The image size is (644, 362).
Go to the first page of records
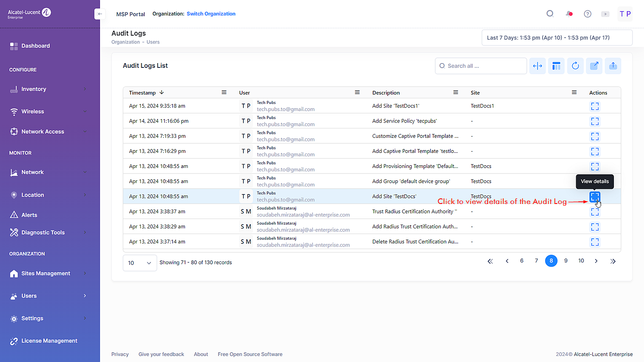coord(490,261)
